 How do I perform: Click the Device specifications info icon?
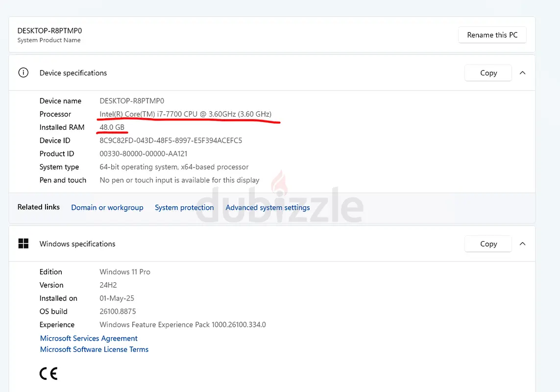tap(23, 73)
